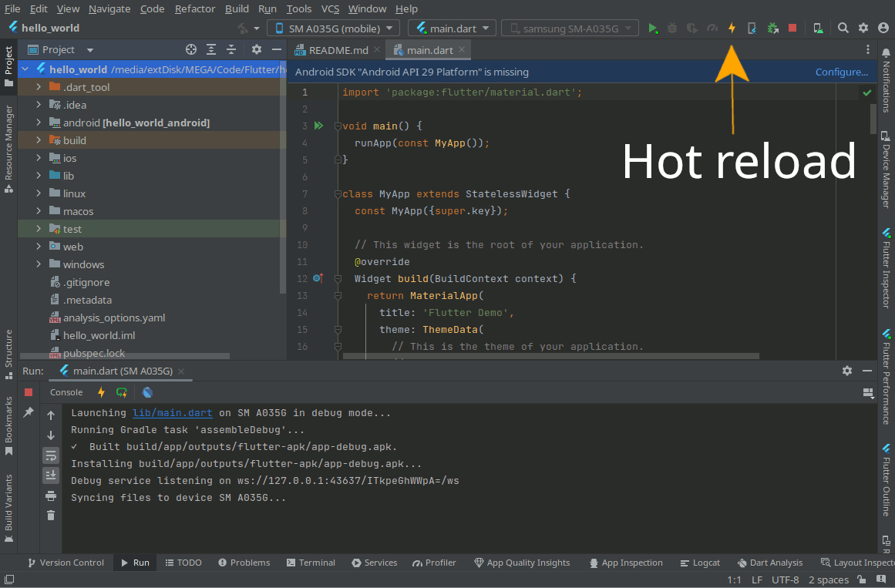The image size is (895, 588).
Task: Click the Configure... link
Action: click(x=841, y=72)
